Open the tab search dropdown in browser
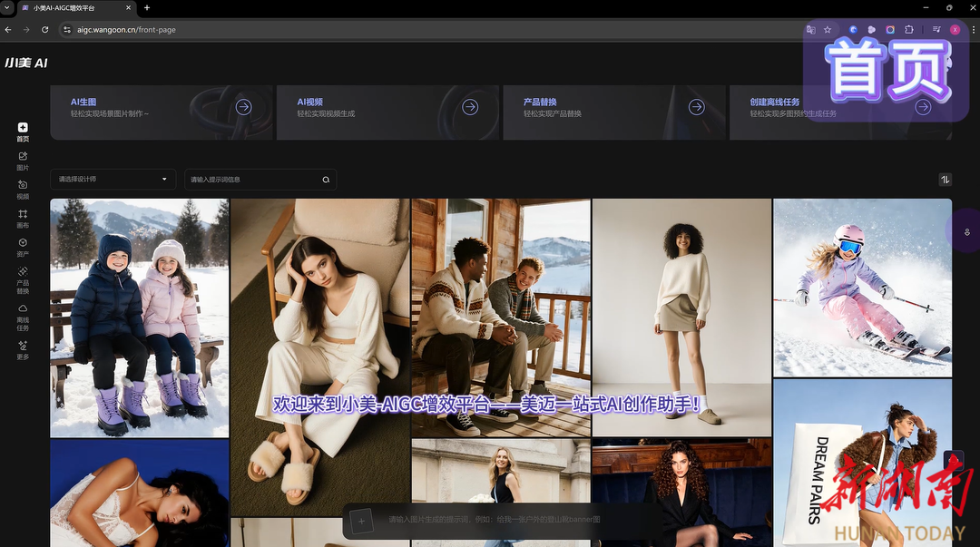 pyautogui.click(x=7, y=7)
